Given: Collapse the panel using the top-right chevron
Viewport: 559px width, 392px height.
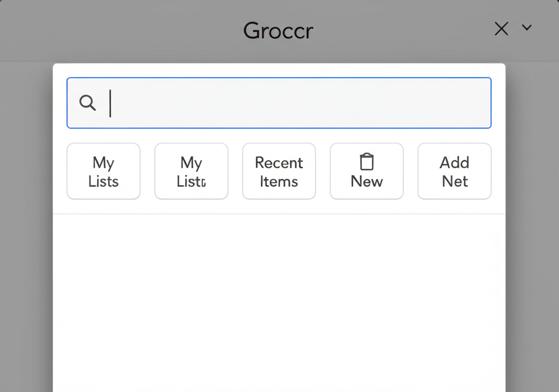Looking at the screenshot, I should click(x=526, y=28).
